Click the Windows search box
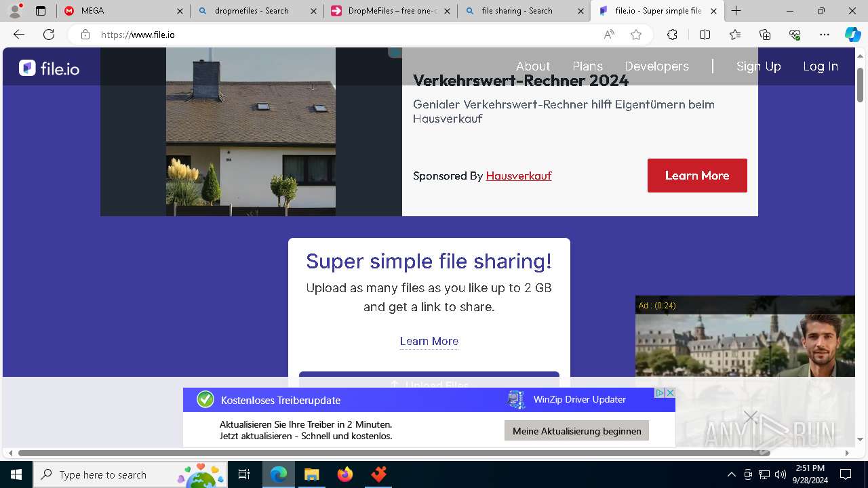The width and height of the screenshot is (868, 488). pos(130,474)
